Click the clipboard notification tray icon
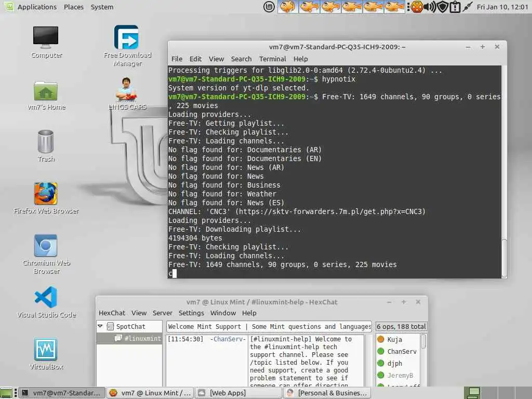This screenshot has height=399, width=532. 455,7
